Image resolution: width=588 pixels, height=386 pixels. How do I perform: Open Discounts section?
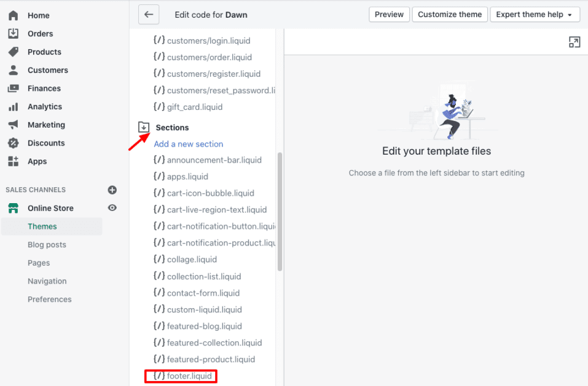[46, 143]
